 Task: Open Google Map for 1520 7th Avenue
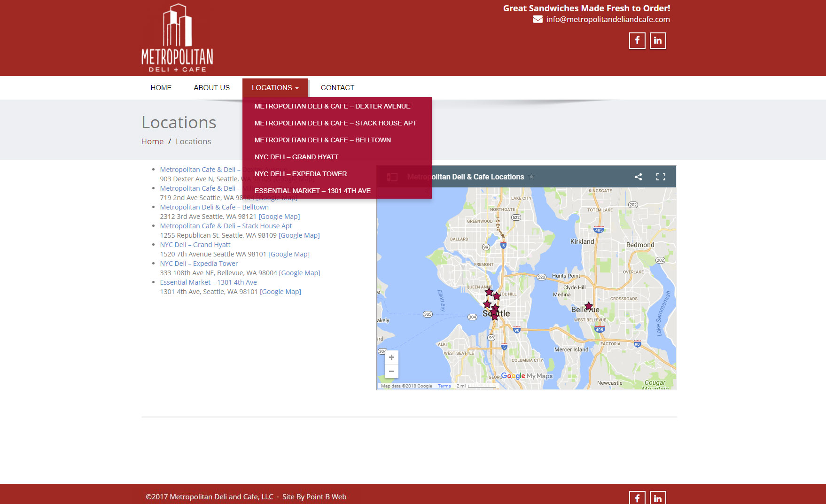click(x=289, y=254)
